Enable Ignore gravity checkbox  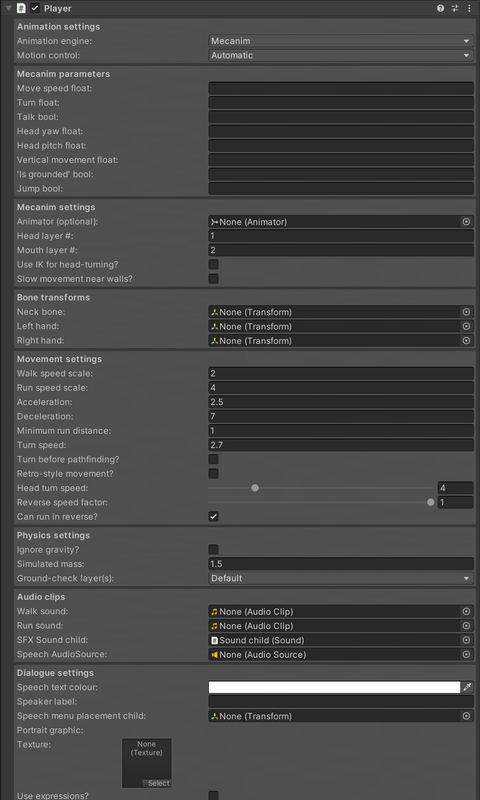(x=214, y=549)
